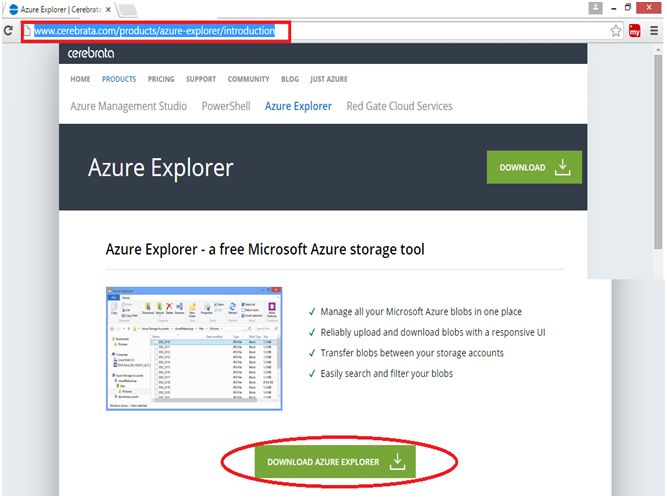
Task: Click 'Manage all your Microsoft Azure blobs in one place'
Action: 421,312
